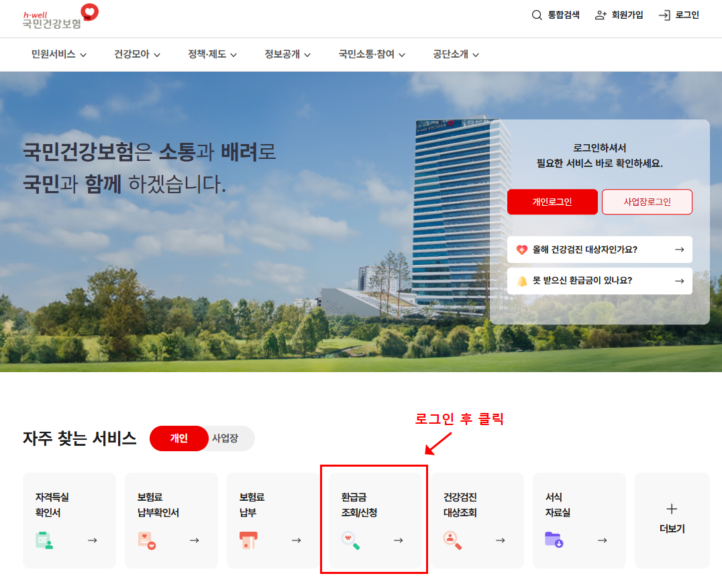Click the plus icon above 더보기
This screenshot has height=588, width=722.
coord(672,509)
